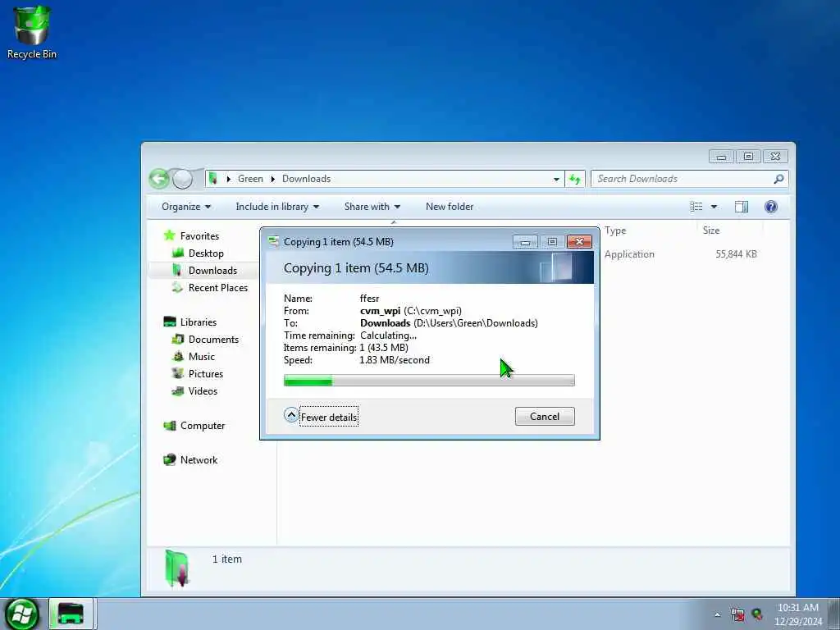Maximize the Downloads Explorer window
Viewport: 840px width, 630px height.
(x=748, y=157)
